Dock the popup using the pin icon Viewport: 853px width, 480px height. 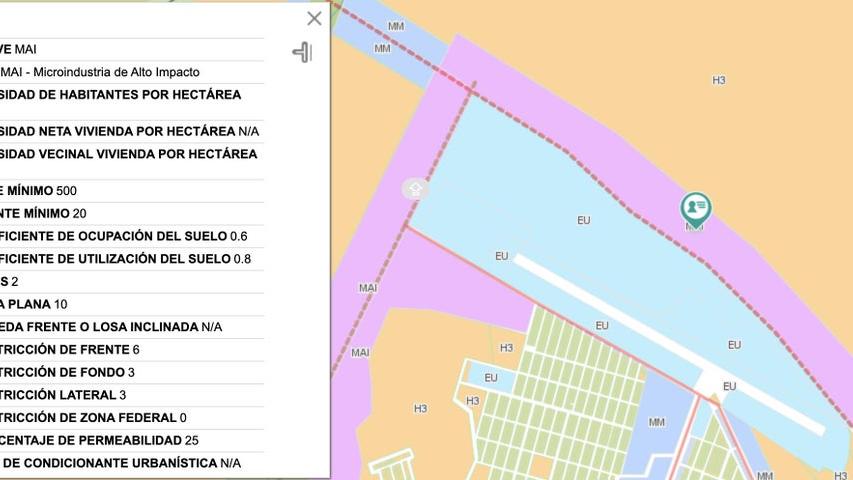coord(302,52)
